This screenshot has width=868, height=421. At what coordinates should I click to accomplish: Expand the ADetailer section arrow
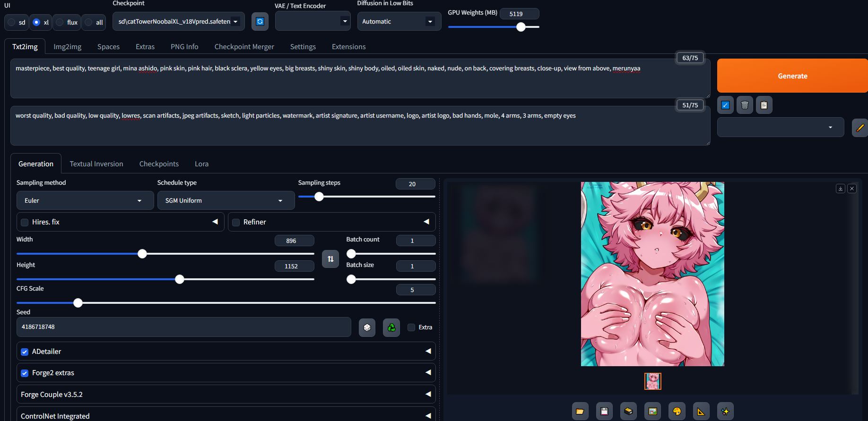click(428, 351)
